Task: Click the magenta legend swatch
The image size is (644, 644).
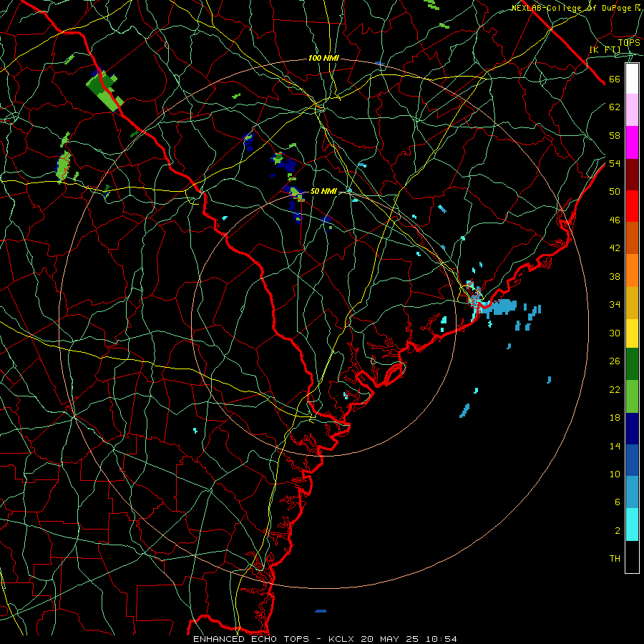Action: pyautogui.click(x=632, y=142)
